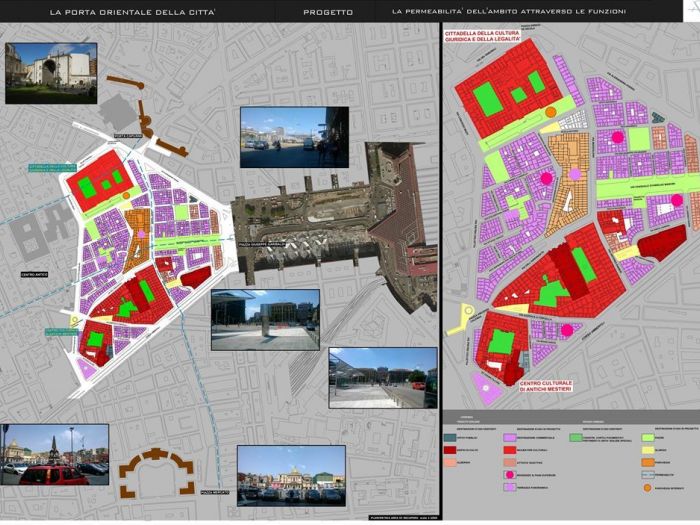This screenshot has height=525, width=700.
Task: Click the yellow roundabout circle on right map
Action: (468, 310)
